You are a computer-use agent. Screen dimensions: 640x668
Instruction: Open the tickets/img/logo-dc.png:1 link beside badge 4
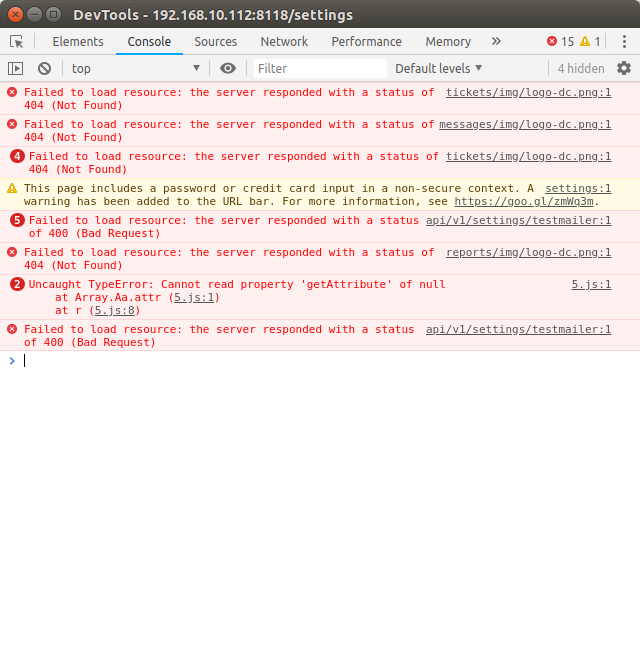pos(528,156)
